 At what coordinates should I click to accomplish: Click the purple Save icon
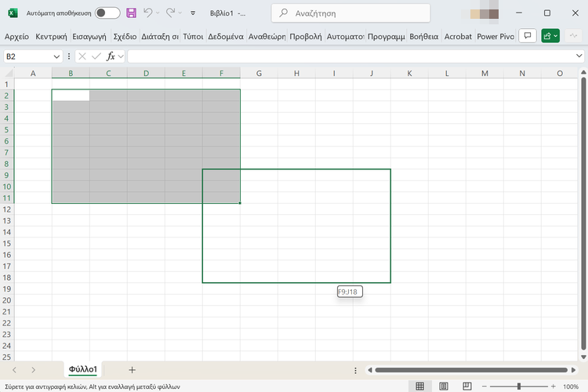(x=131, y=13)
